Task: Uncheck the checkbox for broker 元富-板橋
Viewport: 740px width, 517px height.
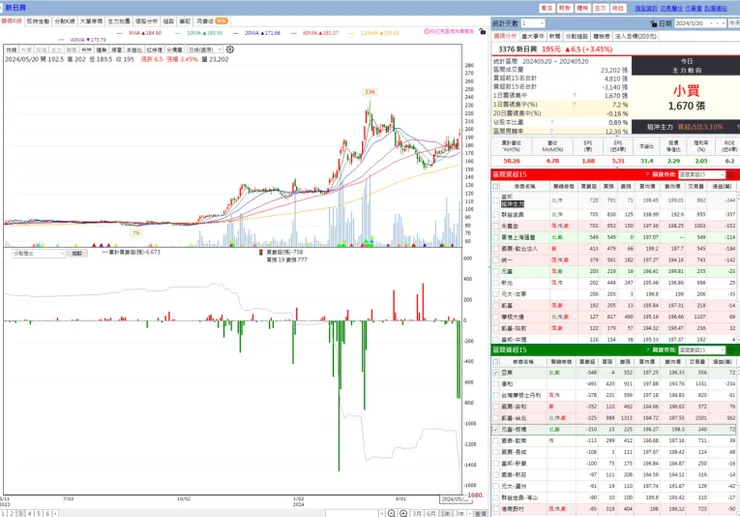Action: (496, 429)
